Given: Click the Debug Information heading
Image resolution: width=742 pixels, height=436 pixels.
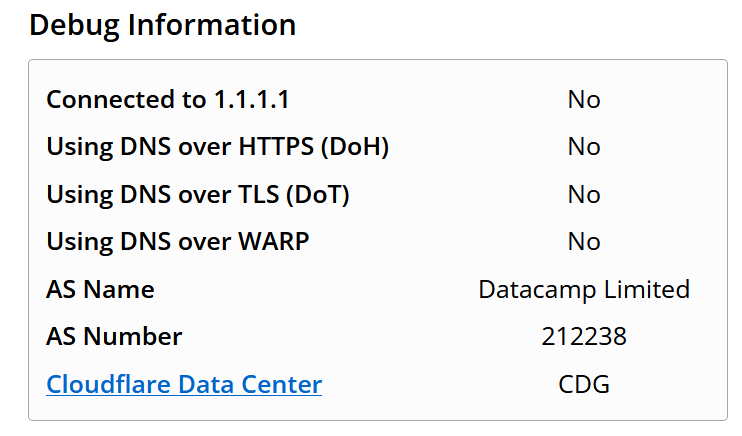Looking at the screenshot, I should [x=162, y=25].
